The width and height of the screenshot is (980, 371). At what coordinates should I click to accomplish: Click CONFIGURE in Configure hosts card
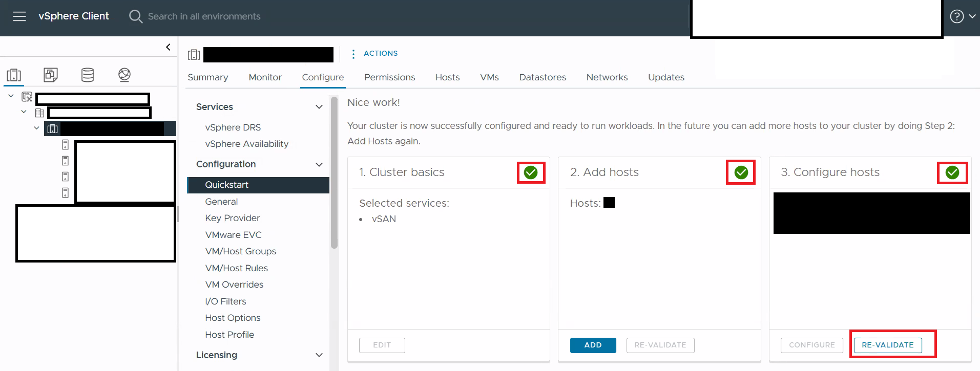[812, 345]
